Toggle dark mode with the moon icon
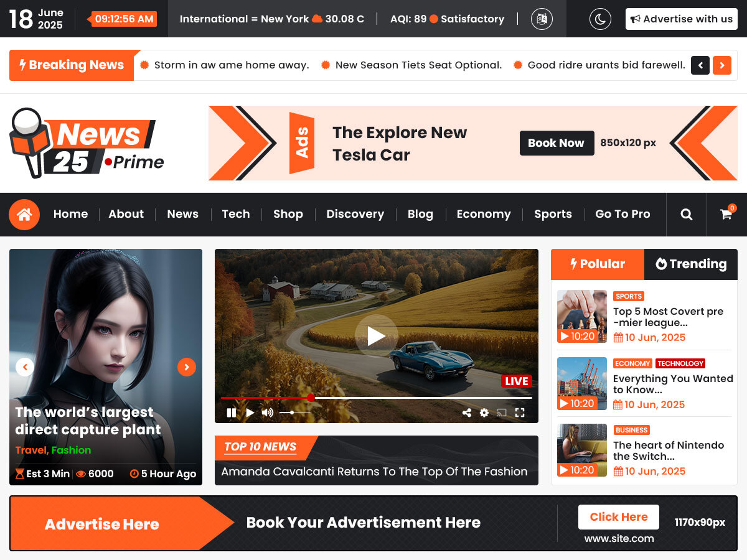This screenshot has height=560, width=747. 599,19
